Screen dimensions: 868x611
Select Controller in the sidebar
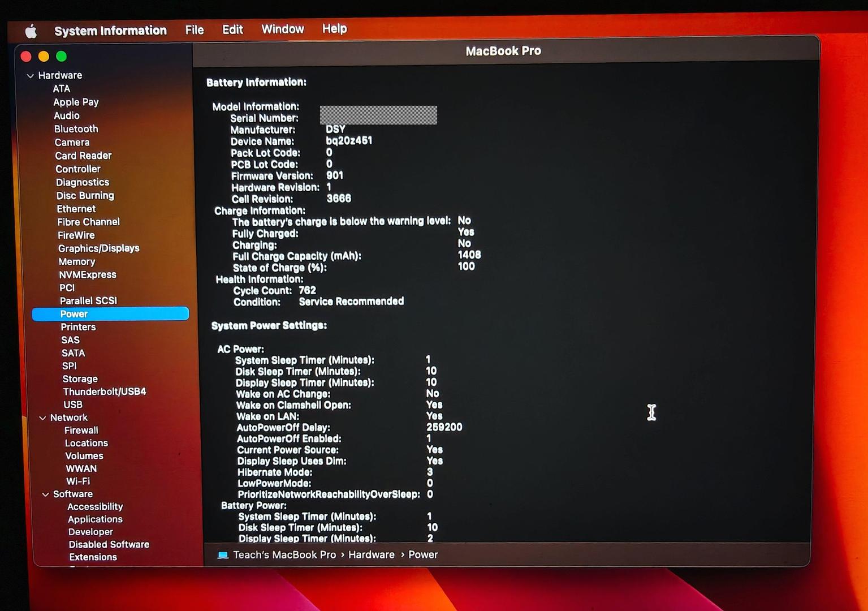(x=78, y=169)
